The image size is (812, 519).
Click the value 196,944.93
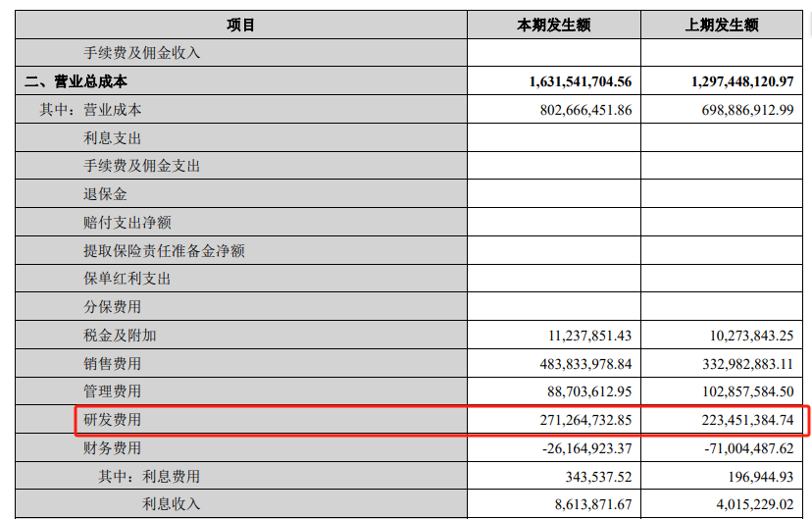[x=761, y=477]
